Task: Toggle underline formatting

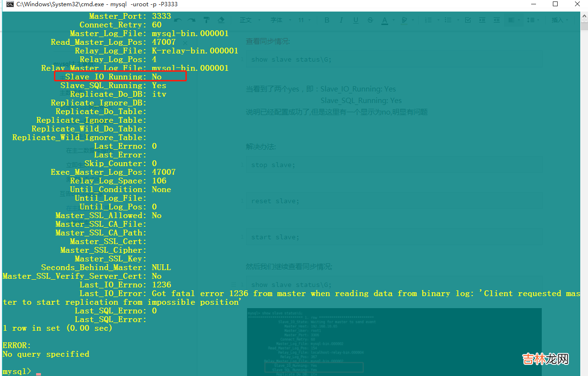Action: coord(356,20)
